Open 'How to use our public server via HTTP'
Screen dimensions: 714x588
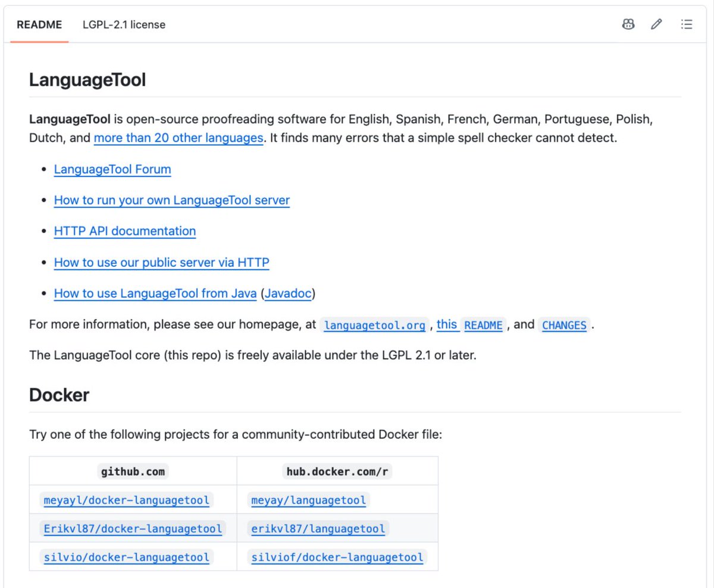[162, 262]
